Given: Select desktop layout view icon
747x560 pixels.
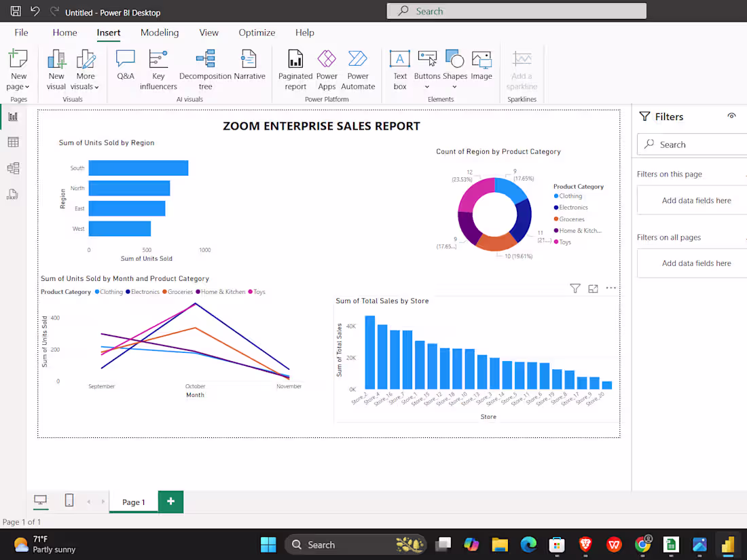Looking at the screenshot, I should 40,500.
